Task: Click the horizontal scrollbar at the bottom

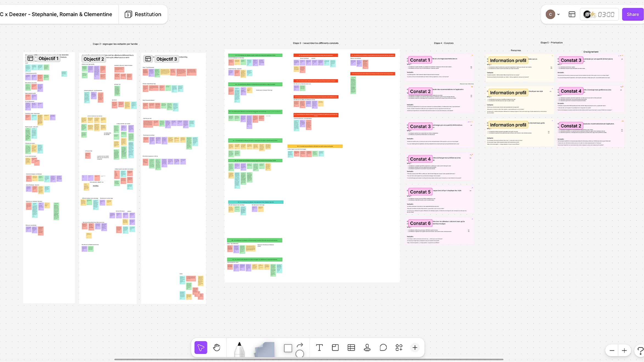Action: pyautogui.click(x=309, y=359)
